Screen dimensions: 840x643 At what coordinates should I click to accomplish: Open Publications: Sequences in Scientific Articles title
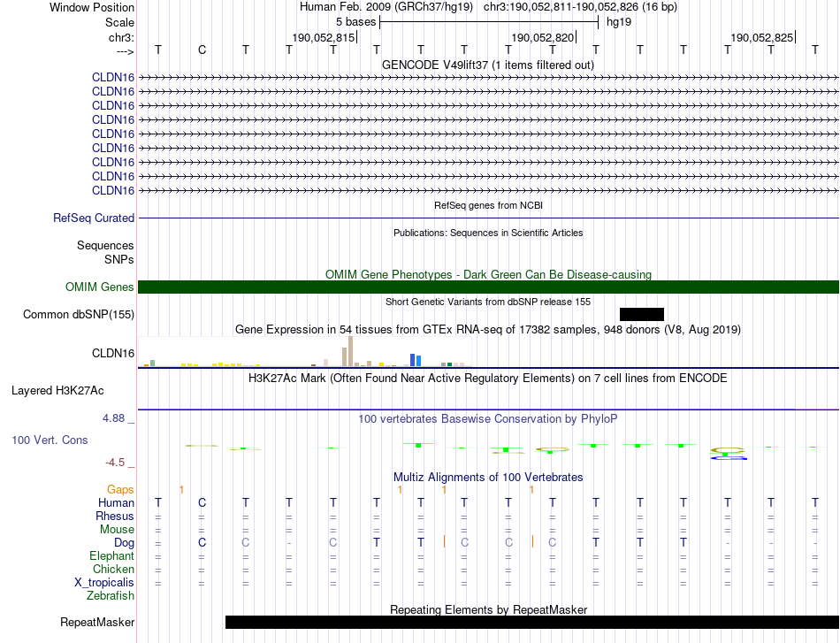[x=488, y=233]
